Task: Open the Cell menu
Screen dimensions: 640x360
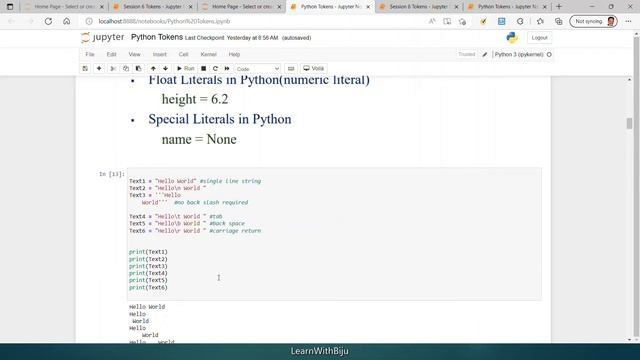Action: tap(183, 54)
